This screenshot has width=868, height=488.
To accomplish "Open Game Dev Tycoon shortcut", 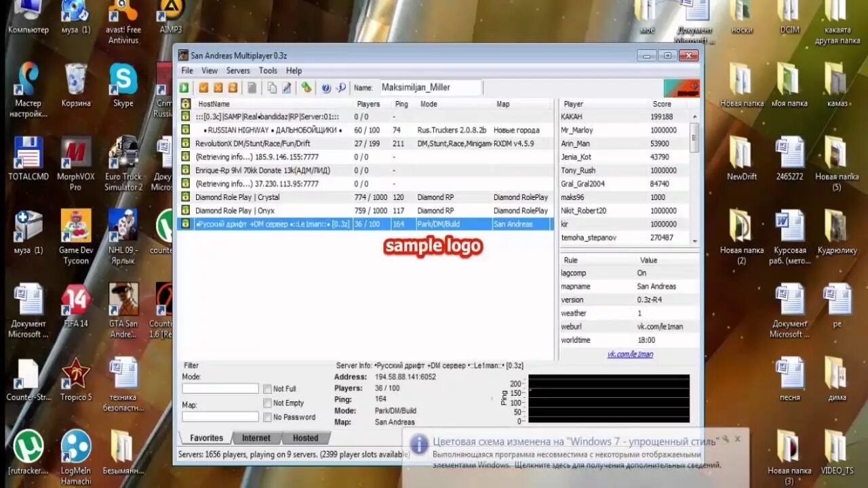I will [75, 237].
